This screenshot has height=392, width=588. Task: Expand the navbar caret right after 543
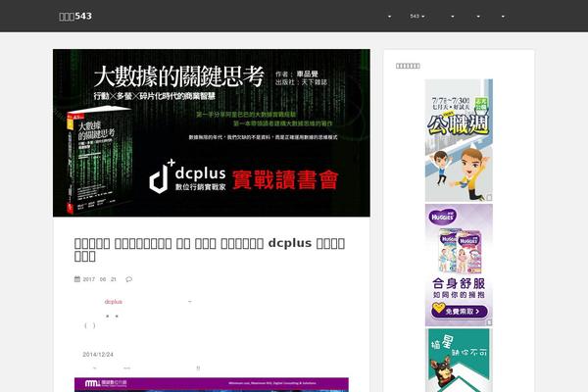[x=452, y=17]
